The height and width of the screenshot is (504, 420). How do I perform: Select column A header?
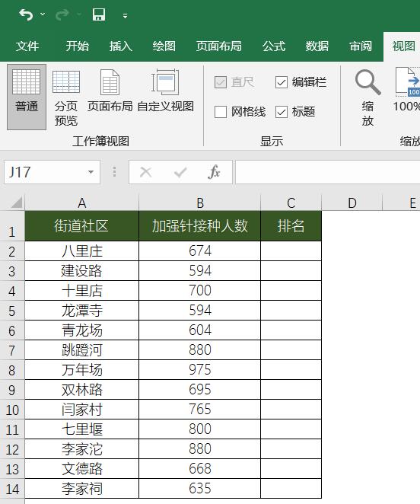point(82,203)
